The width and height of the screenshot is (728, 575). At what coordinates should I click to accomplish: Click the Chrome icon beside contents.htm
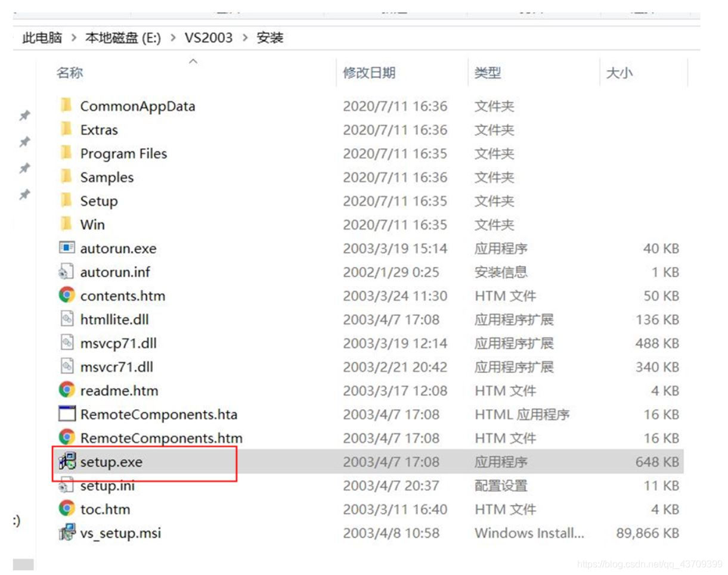click(67, 296)
